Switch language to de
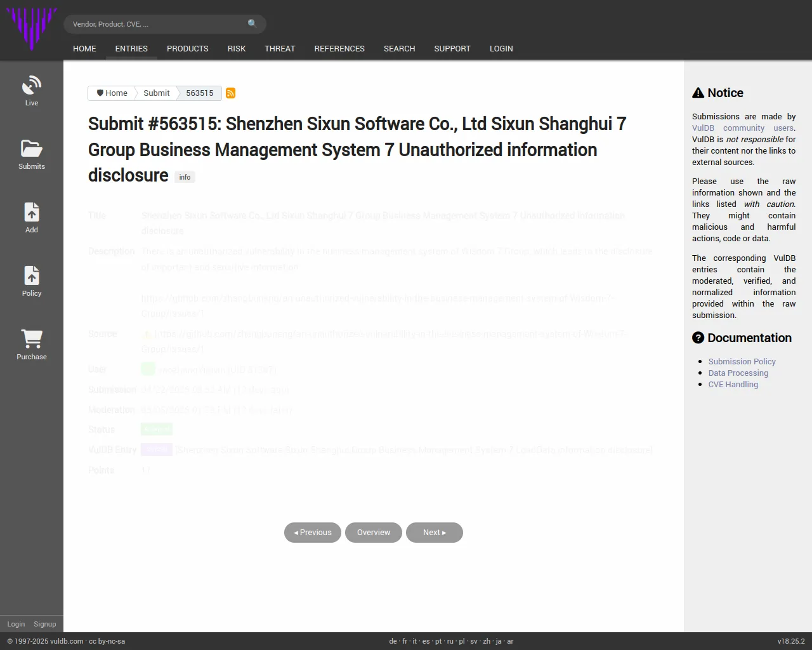This screenshot has height=650, width=812. click(x=393, y=641)
